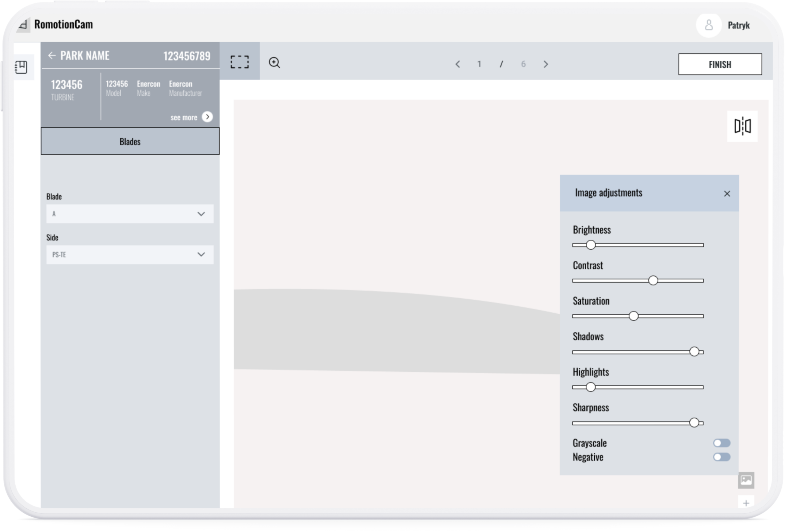Click the current page number field
785x532 pixels.
pos(479,64)
